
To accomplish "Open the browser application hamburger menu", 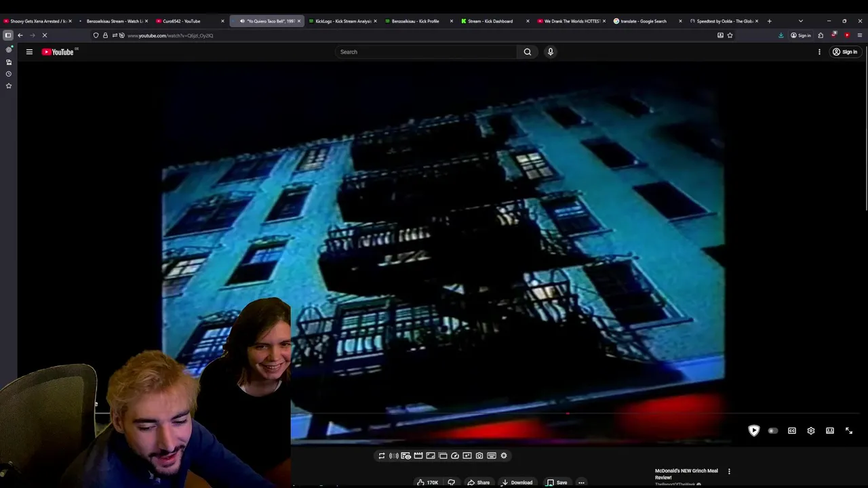I will (x=860, y=35).
